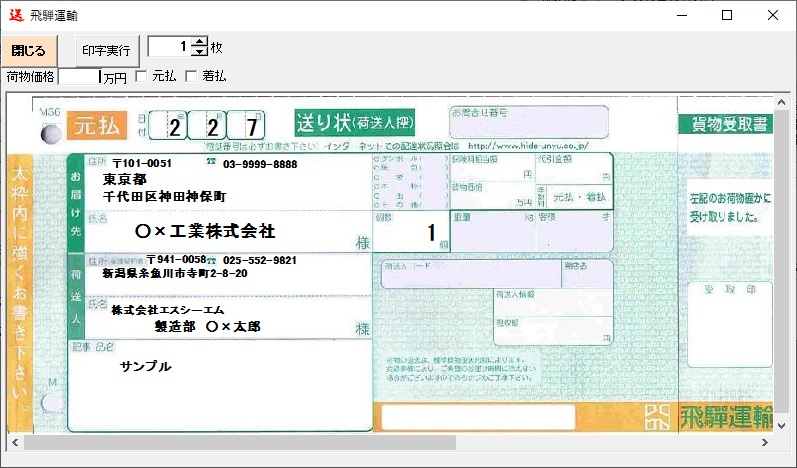Click the 印字実行 print button
The height and width of the screenshot is (468, 797).
(x=107, y=51)
